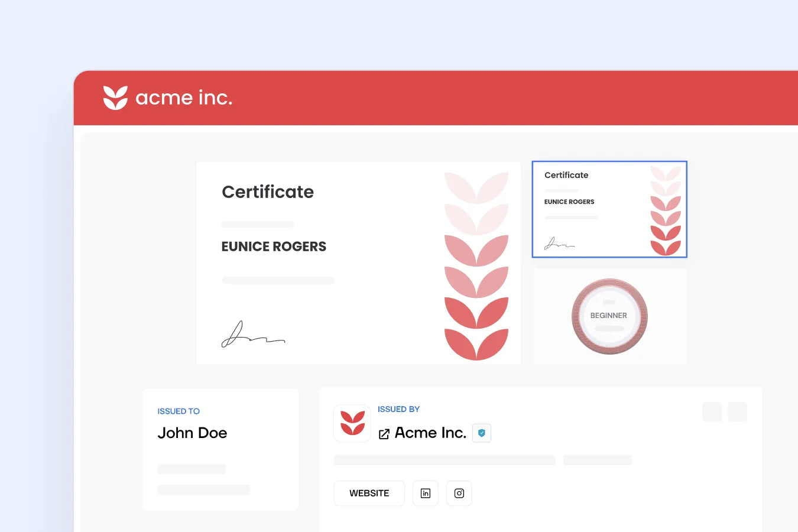Click the ISSUED TO label
Screen dimensions: 798x532
(x=179, y=411)
